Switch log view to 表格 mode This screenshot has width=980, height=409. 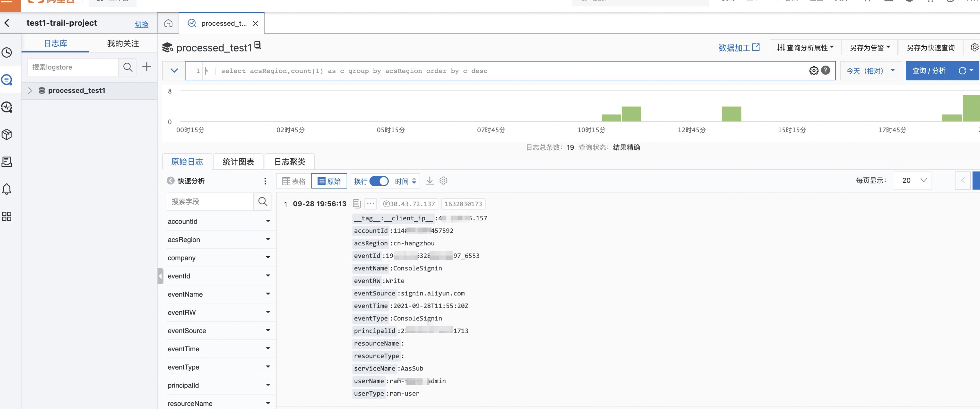tap(294, 181)
